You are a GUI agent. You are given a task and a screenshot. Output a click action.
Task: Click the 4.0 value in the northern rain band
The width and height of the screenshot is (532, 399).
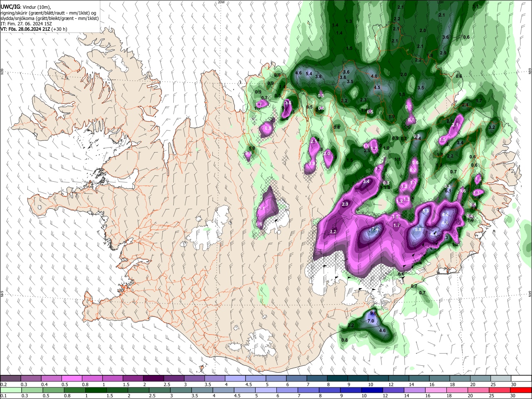(x=374, y=76)
